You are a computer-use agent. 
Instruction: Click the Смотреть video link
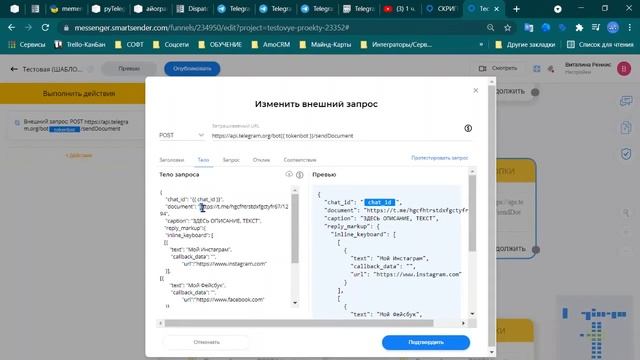(x=498, y=69)
